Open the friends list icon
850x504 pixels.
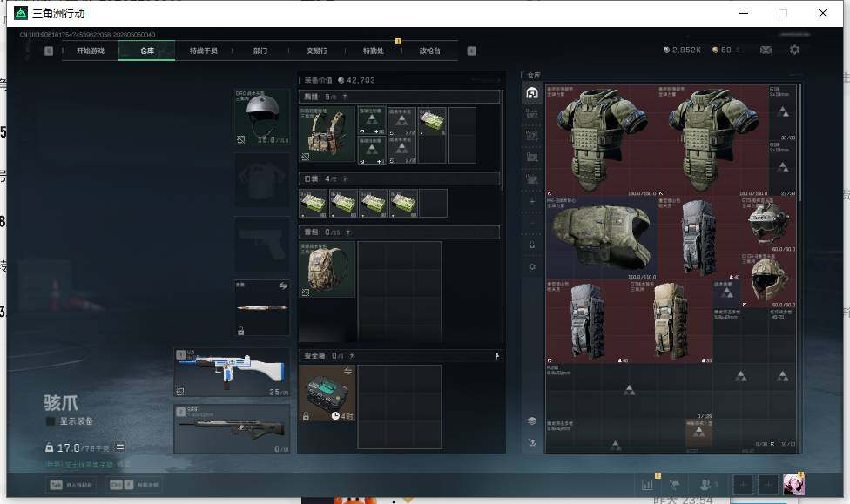tap(708, 485)
